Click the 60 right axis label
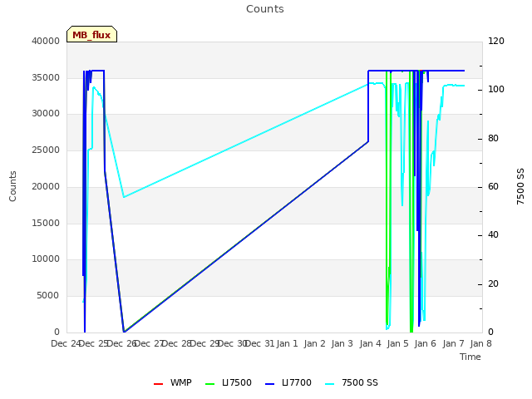The image size is (532, 399). point(493,186)
